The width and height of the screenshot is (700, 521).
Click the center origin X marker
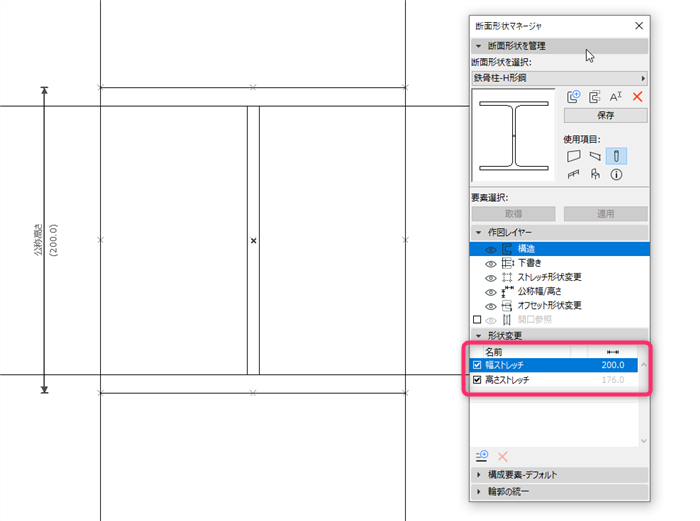coord(254,241)
